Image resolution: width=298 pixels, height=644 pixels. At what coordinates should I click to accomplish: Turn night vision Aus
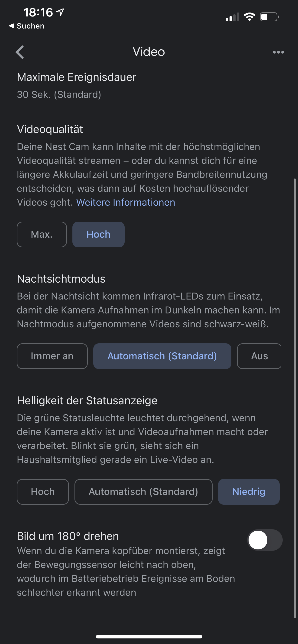pos(259,356)
